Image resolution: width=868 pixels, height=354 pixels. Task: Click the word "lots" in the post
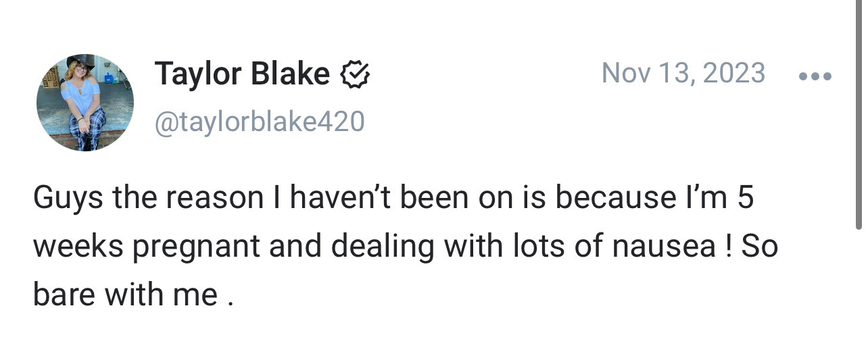(x=535, y=247)
